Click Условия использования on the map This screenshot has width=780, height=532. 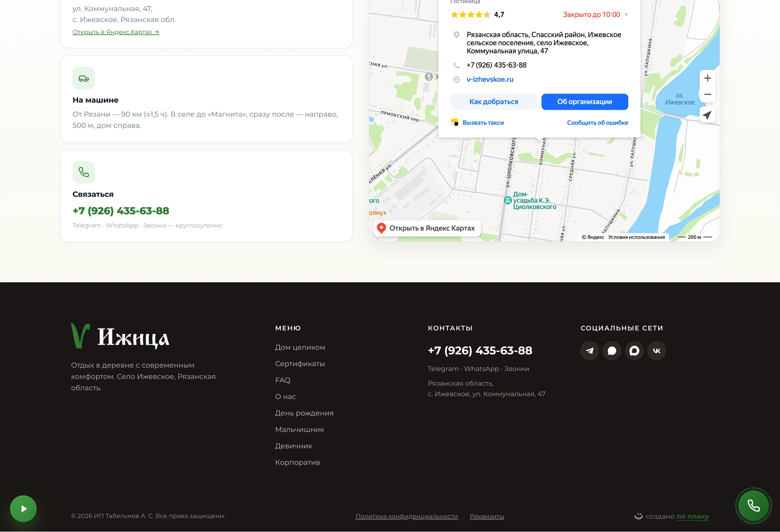pyautogui.click(x=636, y=237)
